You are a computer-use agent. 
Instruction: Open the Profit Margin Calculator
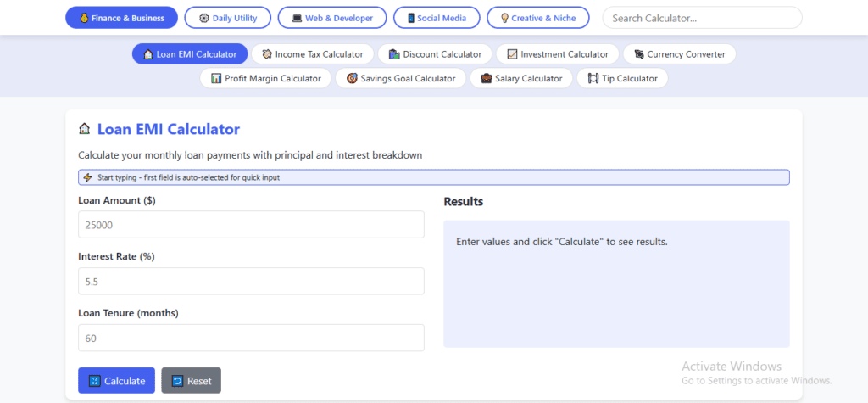pyautogui.click(x=265, y=78)
